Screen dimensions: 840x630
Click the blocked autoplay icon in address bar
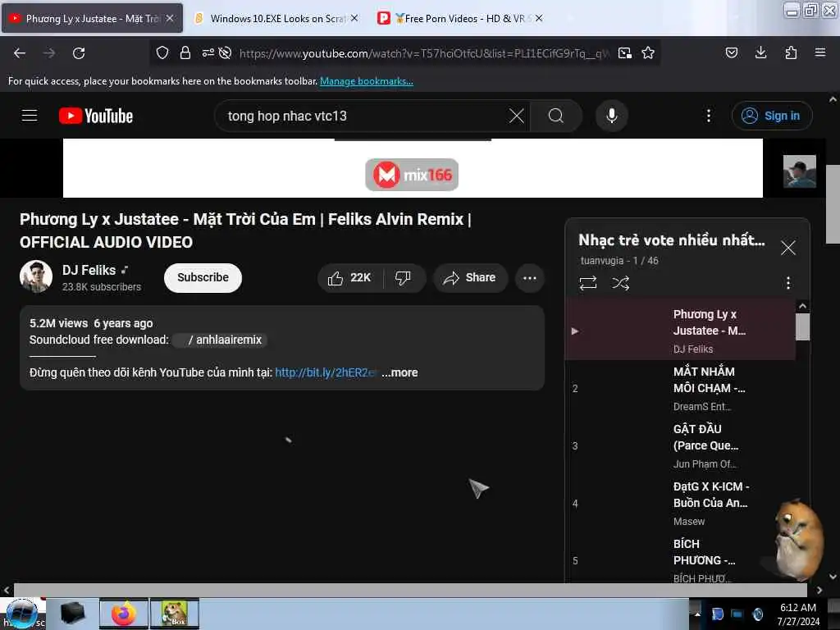point(225,52)
